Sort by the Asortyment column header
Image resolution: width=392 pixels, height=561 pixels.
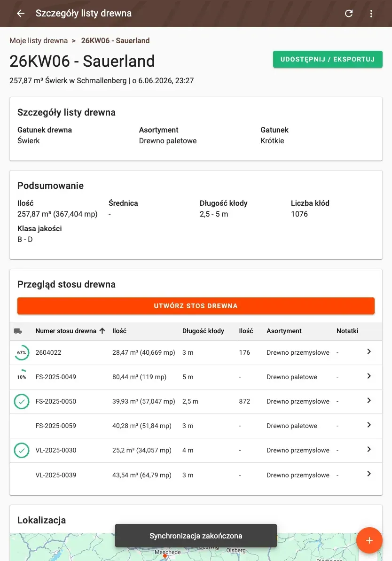tap(284, 331)
